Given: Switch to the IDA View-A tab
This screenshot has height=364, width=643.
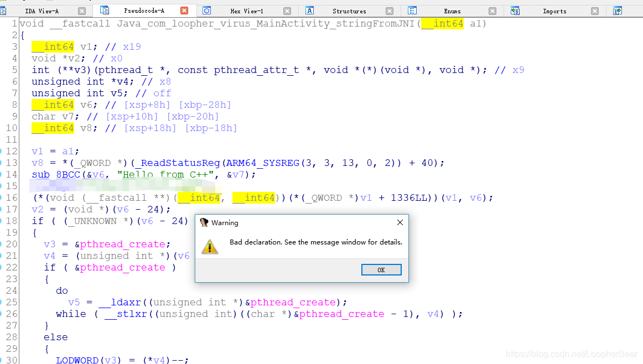Looking at the screenshot, I should [42, 11].
